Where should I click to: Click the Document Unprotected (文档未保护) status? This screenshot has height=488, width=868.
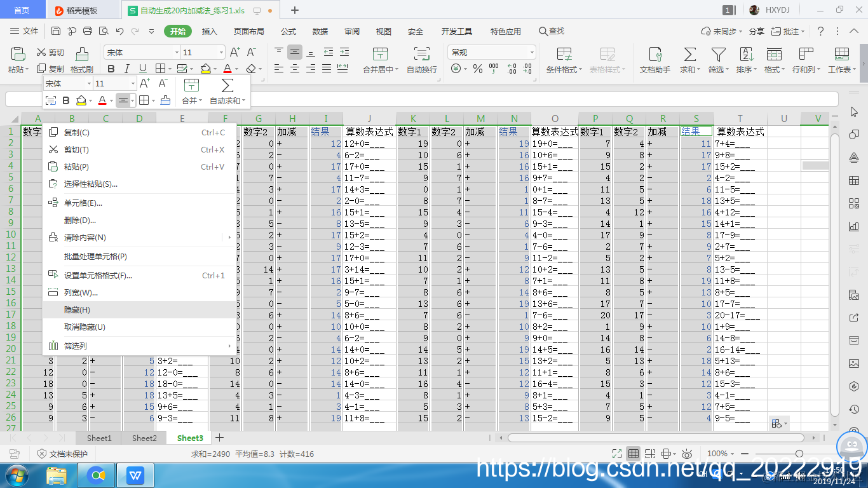[x=62, y=454]
